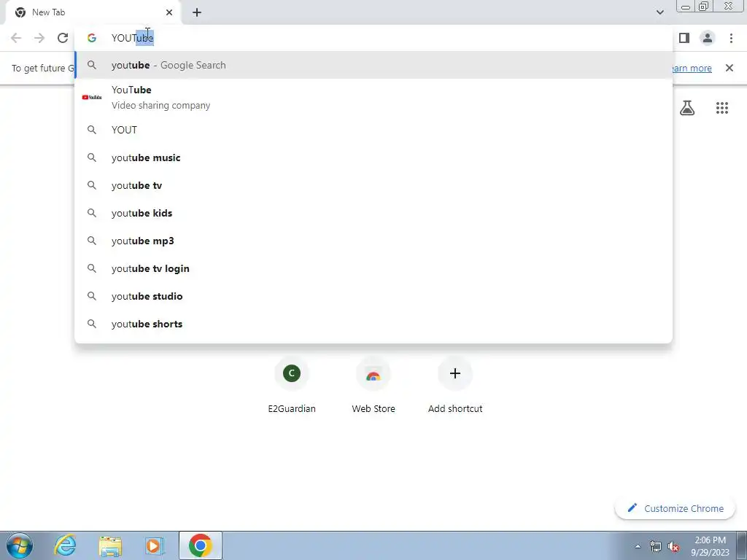Reload the page with refresh icon

click(63, 38)
